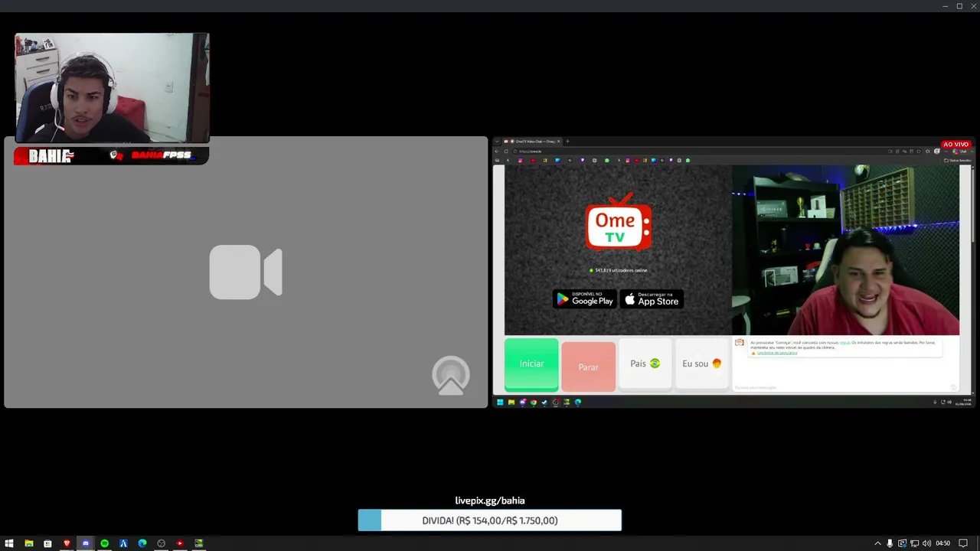Screen dimensions: 980x551
Task: Open the volume control in the system tray
Action: pos(926,543)
